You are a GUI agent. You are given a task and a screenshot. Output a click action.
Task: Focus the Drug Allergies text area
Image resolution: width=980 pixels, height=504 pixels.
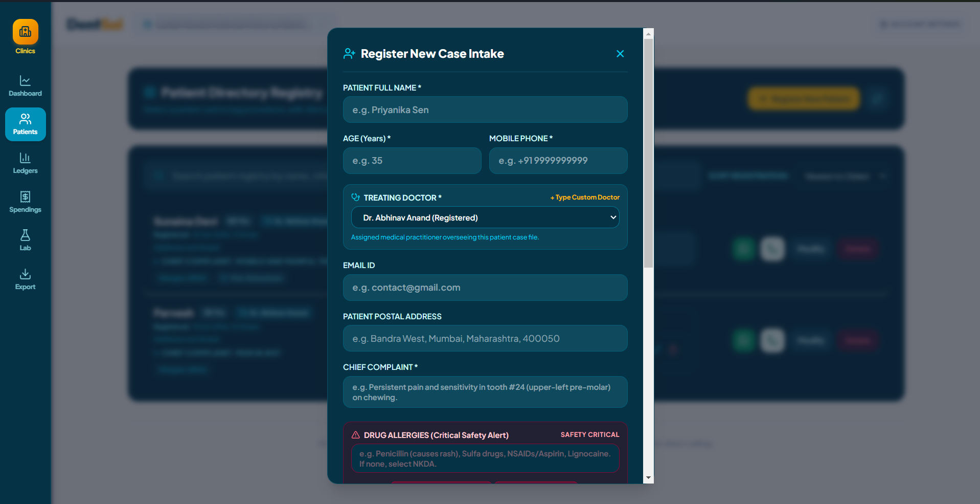click(485, 458)
